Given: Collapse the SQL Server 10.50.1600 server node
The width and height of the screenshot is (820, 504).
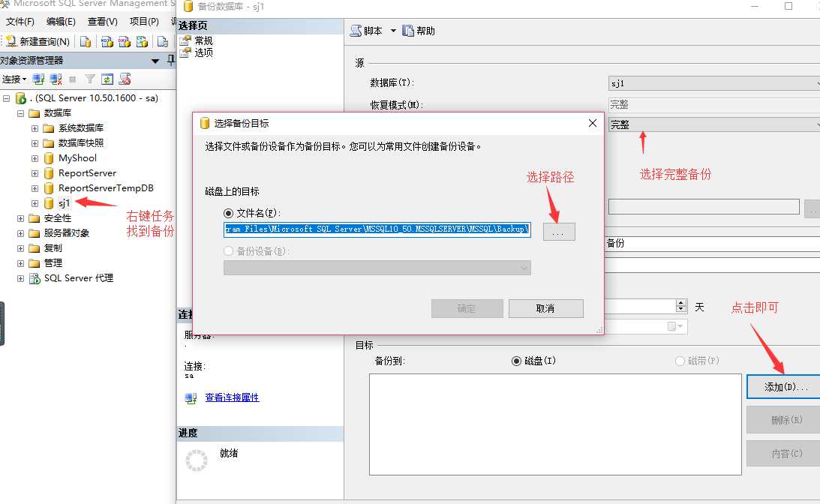Looking at the screenshot, I should click(x=6, y=98).
